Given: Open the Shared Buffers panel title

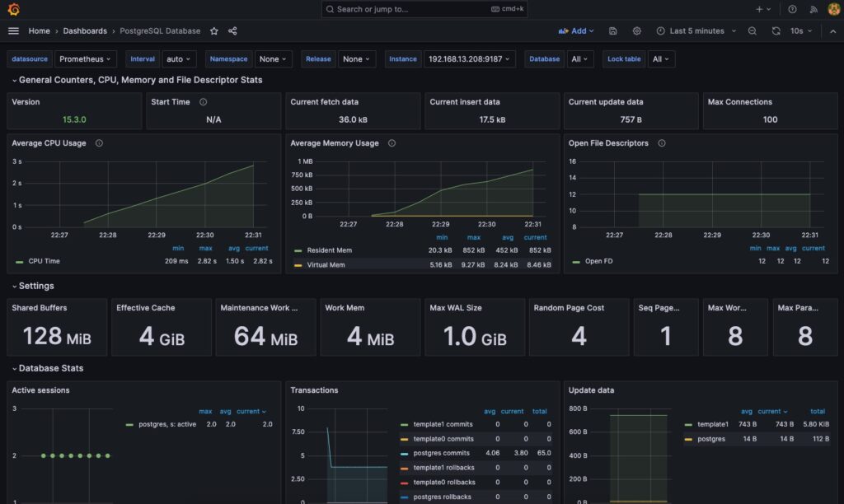Looking at the screenshot, I should point(40,308).
